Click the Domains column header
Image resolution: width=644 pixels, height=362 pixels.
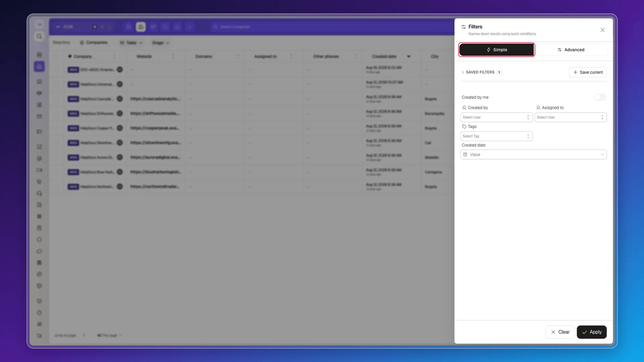point(204,56)
